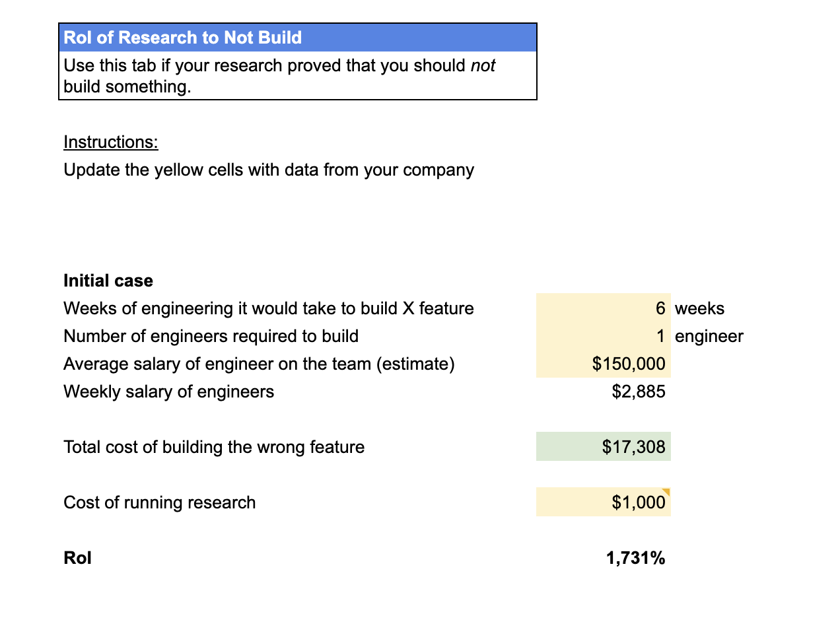Image resolution: width=840 pixels, height=618 pixels.
Task: Click the underlined 'Instructions:' text
Action: point(110,141)
